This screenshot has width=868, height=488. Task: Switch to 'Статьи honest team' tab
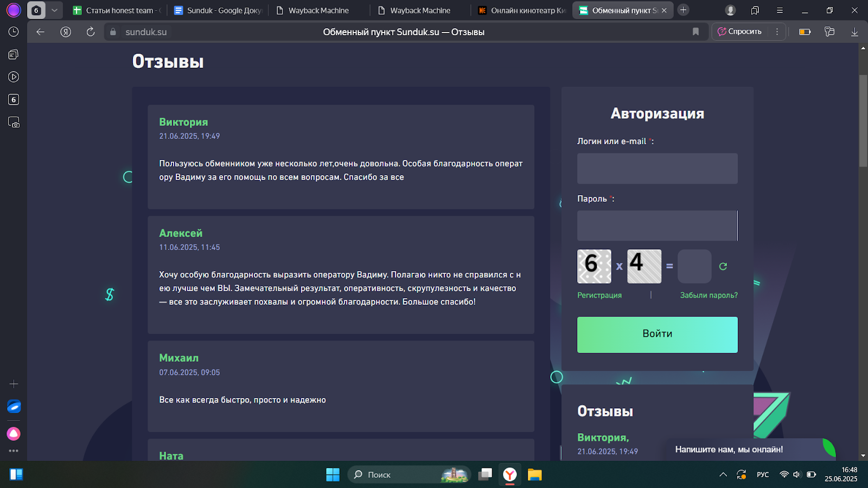click(117, 10)
